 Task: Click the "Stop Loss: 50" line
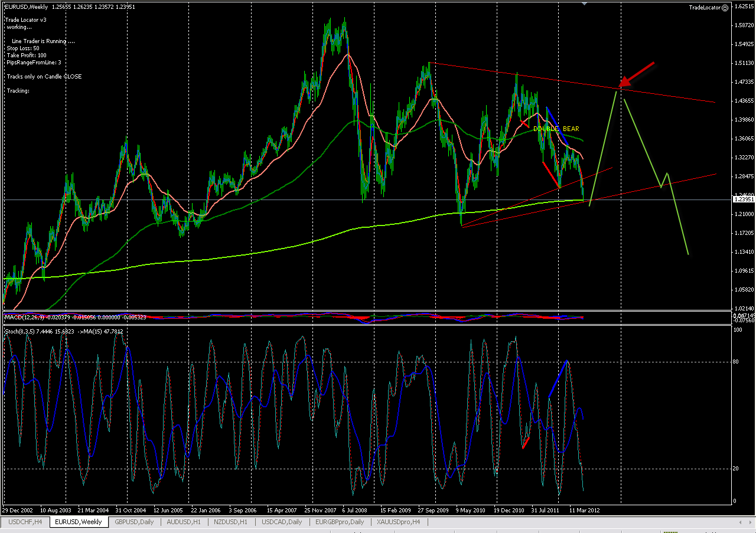pyautogui.click(x=23, y=48)
